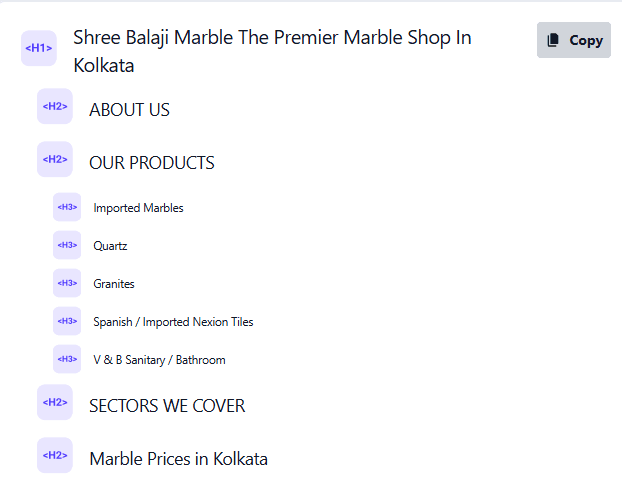622x482 pixels.
Task: Click H3 badge beside Imported Marbles
Action: click(x=67, y=207)
